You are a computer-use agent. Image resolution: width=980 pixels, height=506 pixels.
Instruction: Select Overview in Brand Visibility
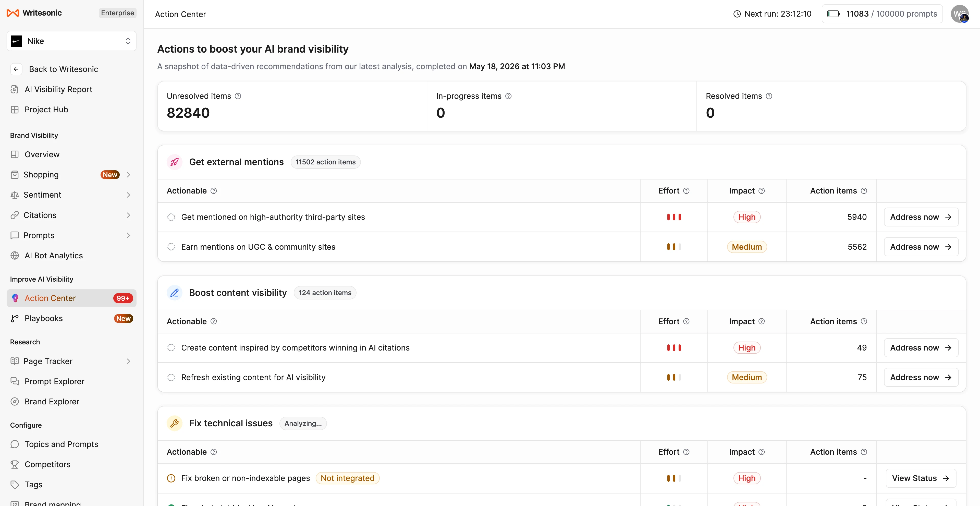tap(71, 154)
